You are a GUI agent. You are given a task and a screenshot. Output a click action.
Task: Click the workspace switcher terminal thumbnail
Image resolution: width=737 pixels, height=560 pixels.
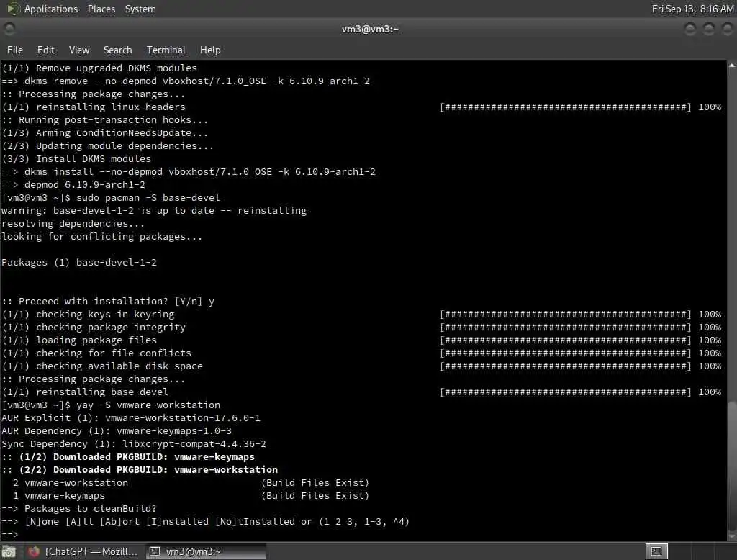coord(656,551)
